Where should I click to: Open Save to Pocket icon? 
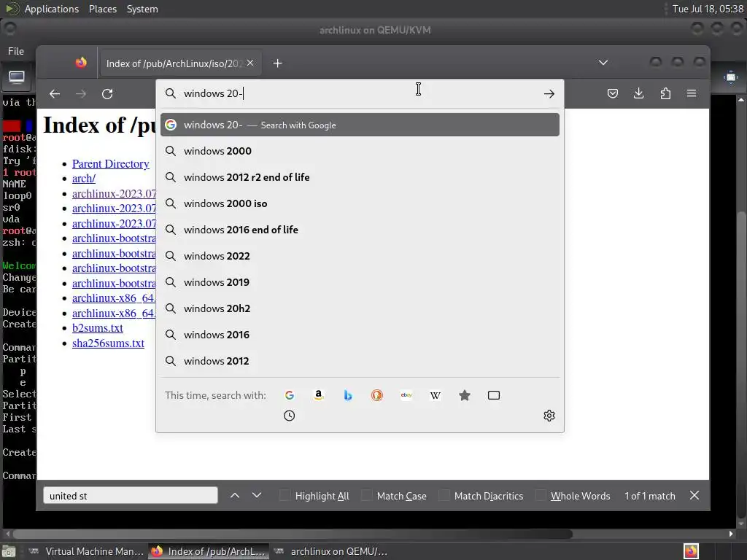(x=613, y=93)
